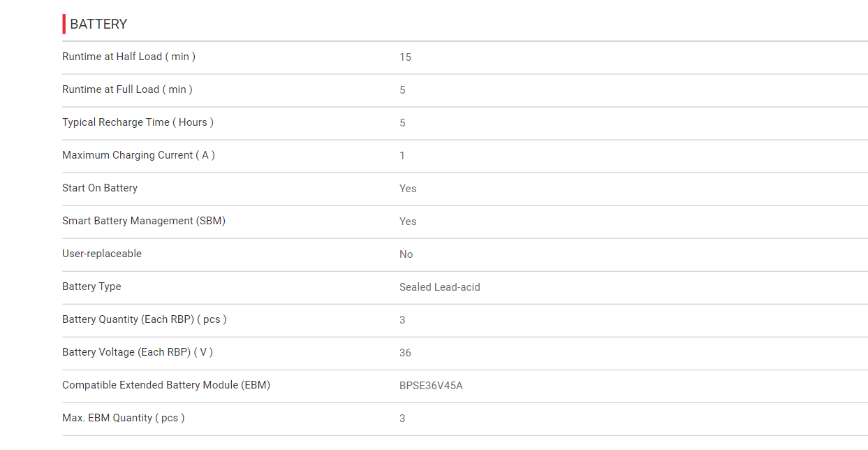The image size is (868, 450).
Task: Click the Typical Recharge Time label
Action: tap(138, 122)
